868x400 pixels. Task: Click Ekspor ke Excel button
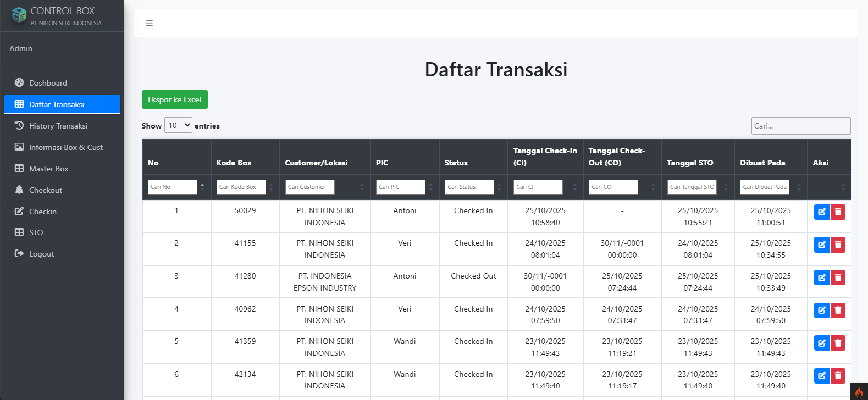[175, 99]
